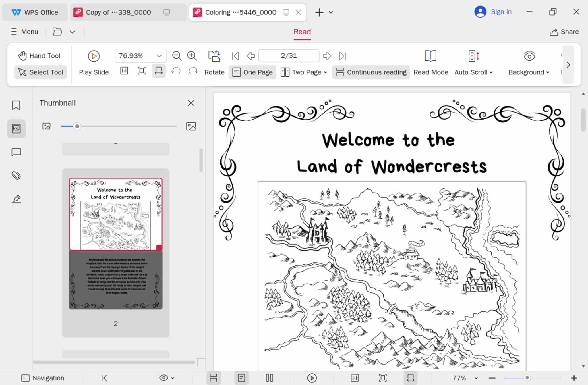Zoom out with the toolbar magnifier minus
Viewport: 588px width, 385px height.
(177, 56)
